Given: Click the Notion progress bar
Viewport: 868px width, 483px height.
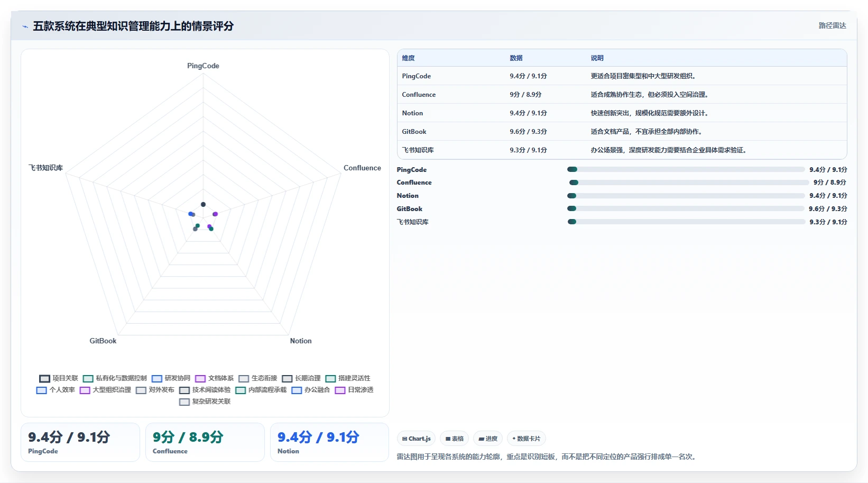Looking at the screenshot, I should [686, 196].
